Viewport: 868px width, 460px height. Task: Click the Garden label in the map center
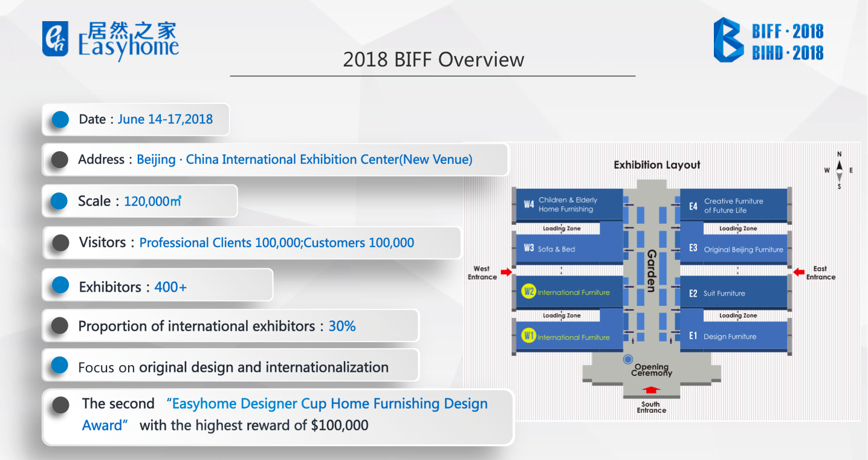click(652, 270)
